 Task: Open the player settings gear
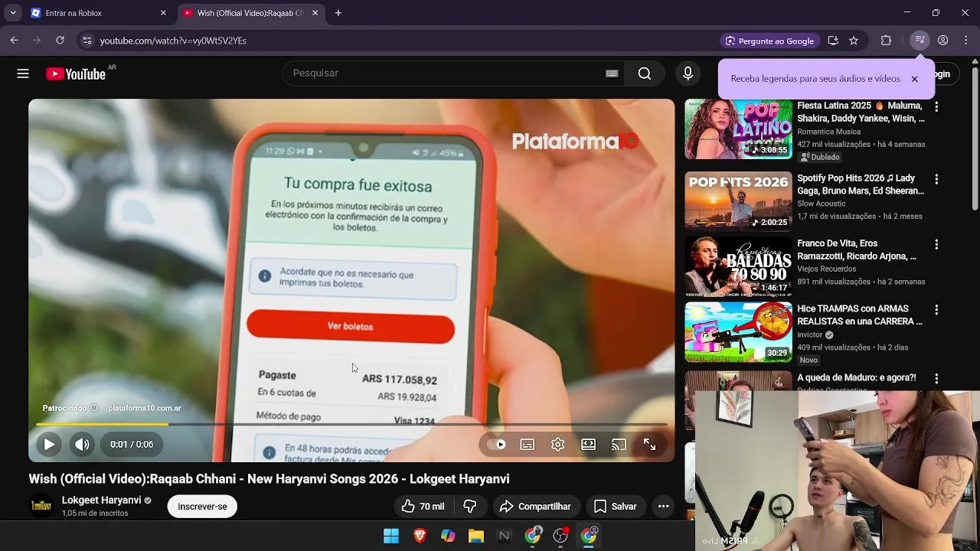click(558, 445)
